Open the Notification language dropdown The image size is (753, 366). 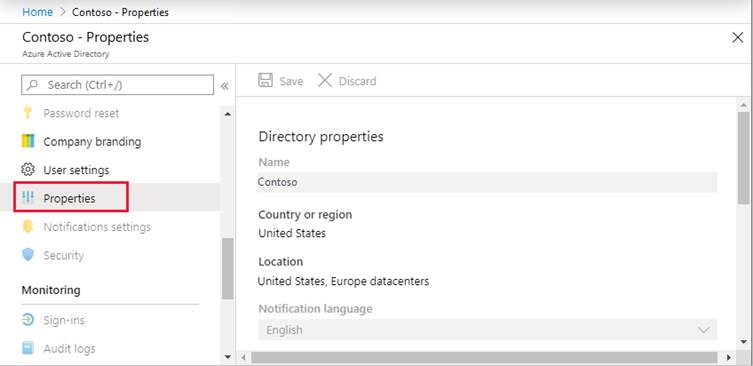487,330
